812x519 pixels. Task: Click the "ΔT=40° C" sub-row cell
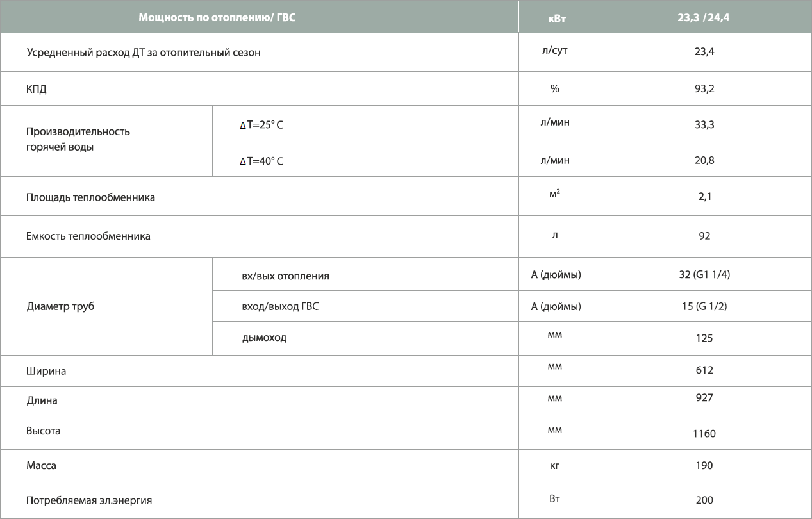pos(261,161)
